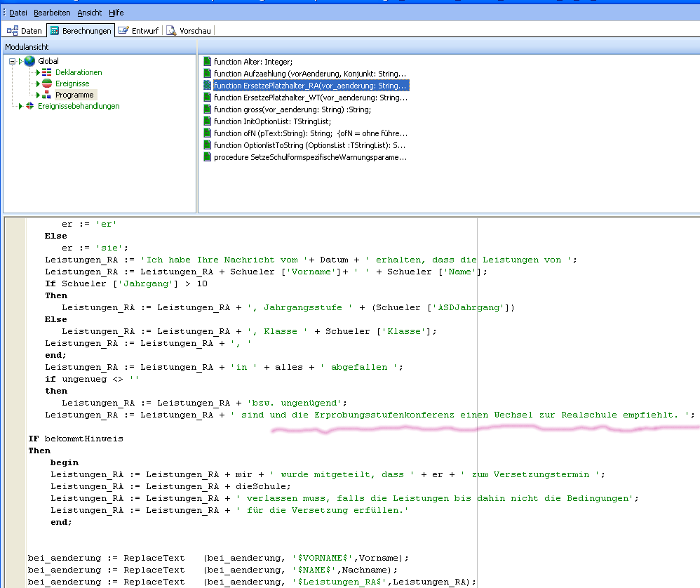Click code line "er := 'sie'"
Image resolution: width=700 pixels, height=588 pixels.
(95, 248)
